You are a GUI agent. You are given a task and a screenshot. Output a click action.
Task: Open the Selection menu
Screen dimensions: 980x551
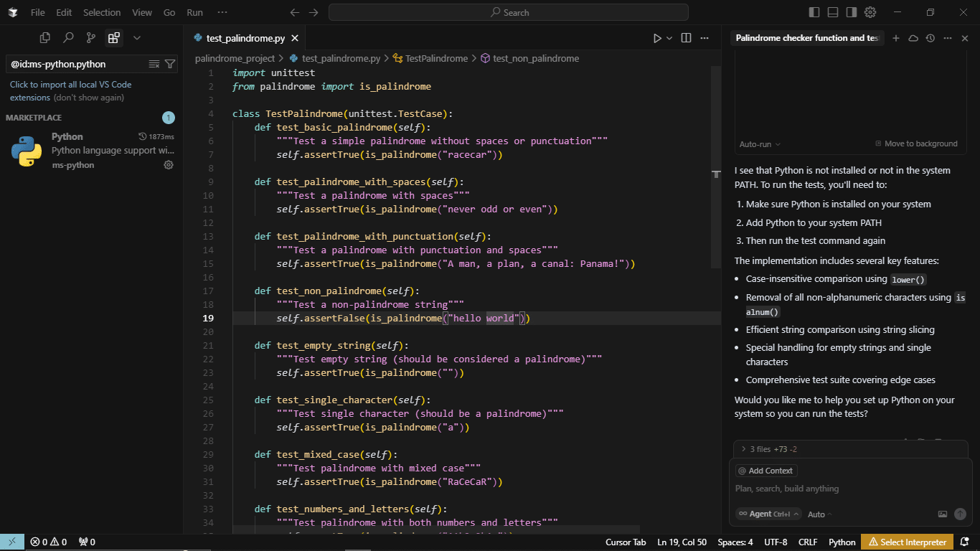(102, 12)
